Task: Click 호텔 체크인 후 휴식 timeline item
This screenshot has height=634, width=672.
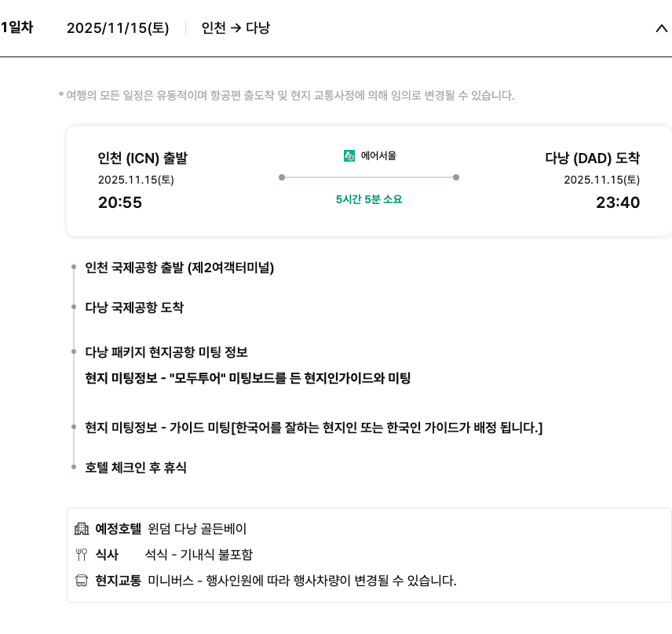Action: pos(136,468)
